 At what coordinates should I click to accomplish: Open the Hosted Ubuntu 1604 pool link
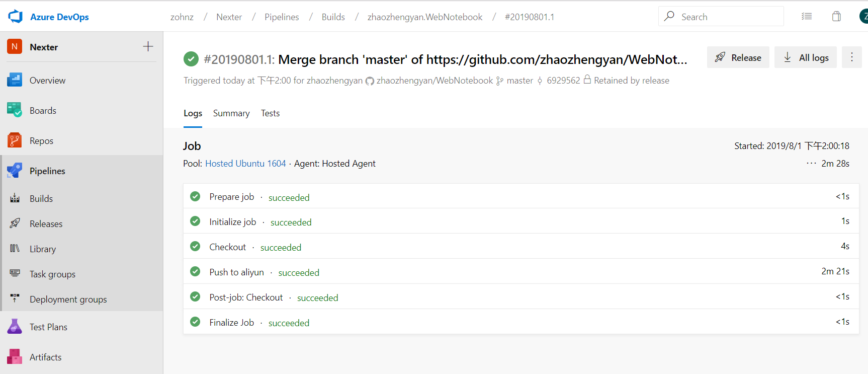[245, 164]
